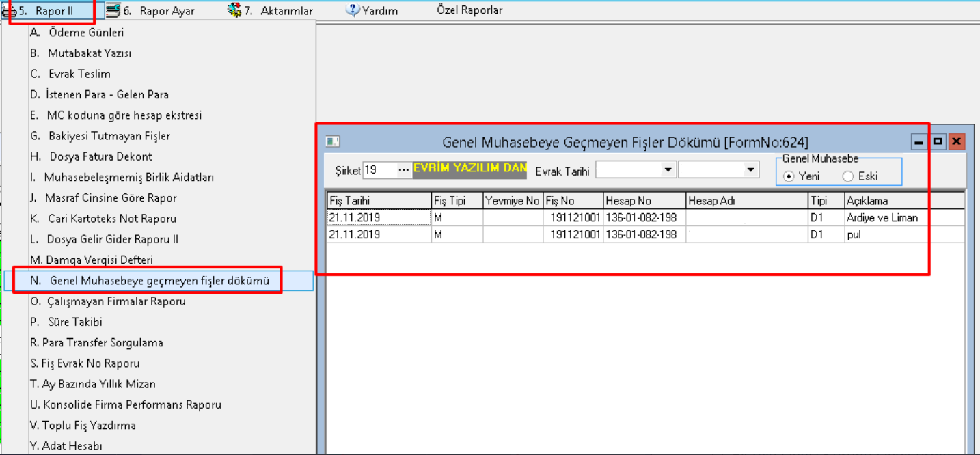Click the Şirket input field
Viewport: 980px width, 455px height.
point(379,170)
